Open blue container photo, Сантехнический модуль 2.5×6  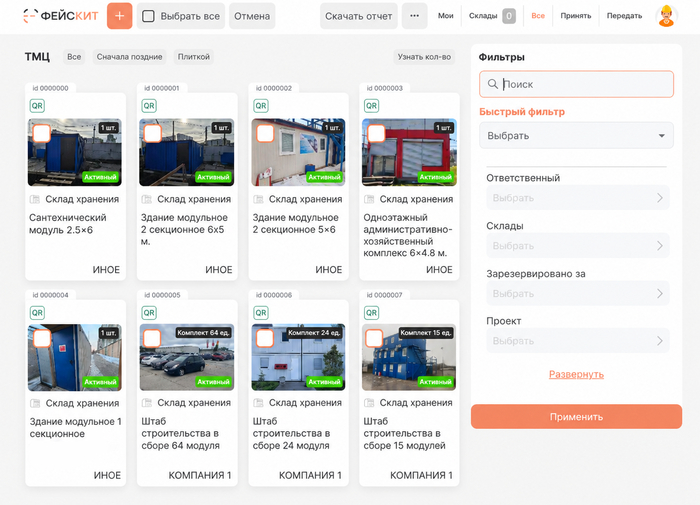point(75,152)
